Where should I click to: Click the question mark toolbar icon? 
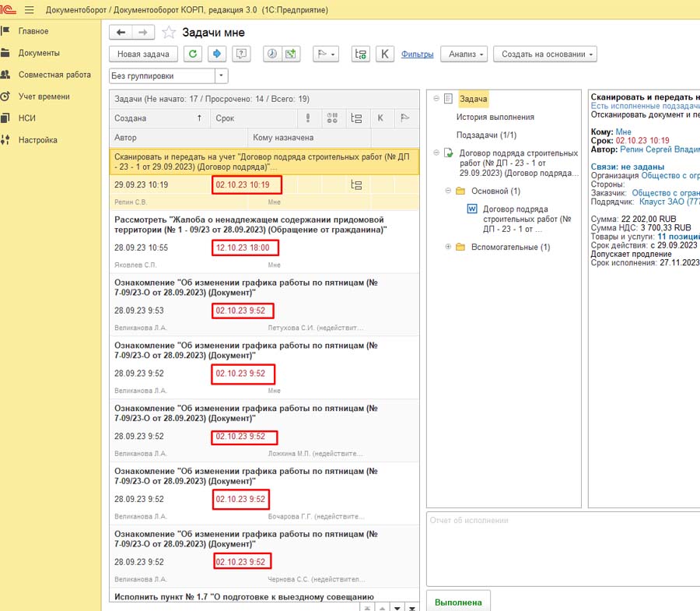coord(242,54)
